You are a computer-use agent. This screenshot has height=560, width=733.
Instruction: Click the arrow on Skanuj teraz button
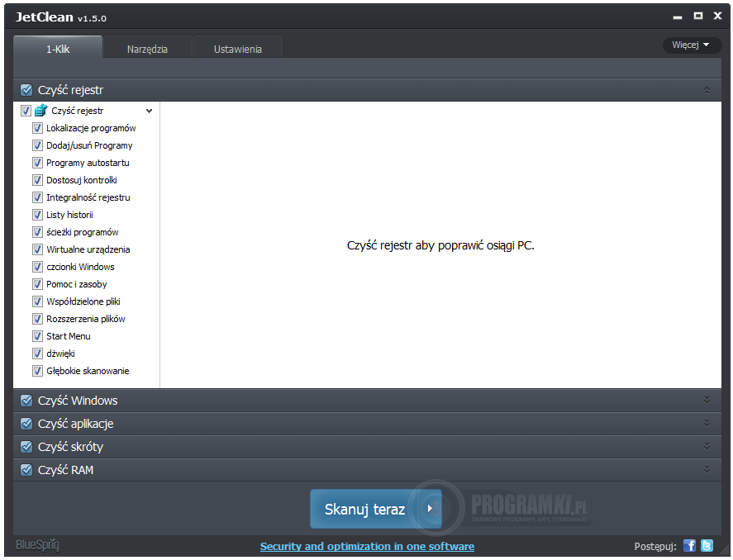(430, 509)
